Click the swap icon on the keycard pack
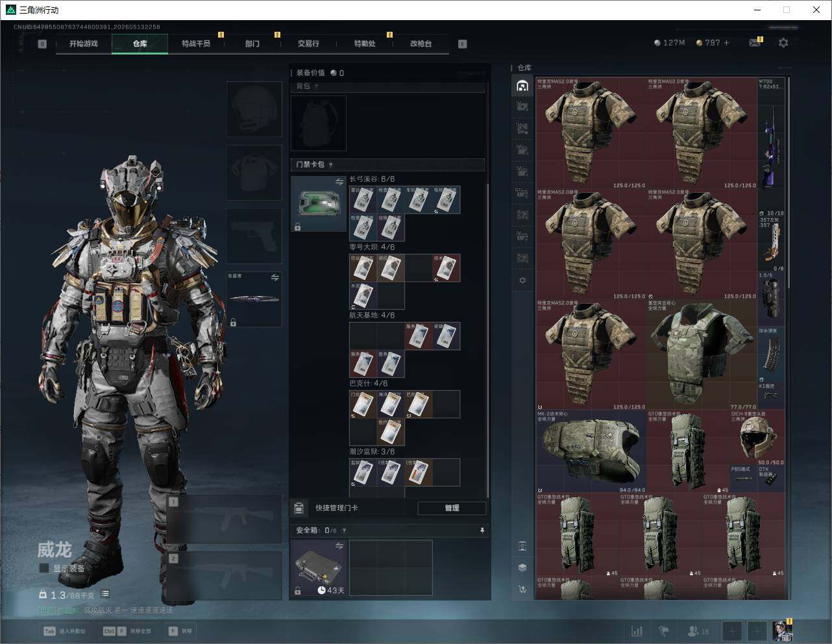This screenshot has width=832, height=644. [x=339, y=182]
